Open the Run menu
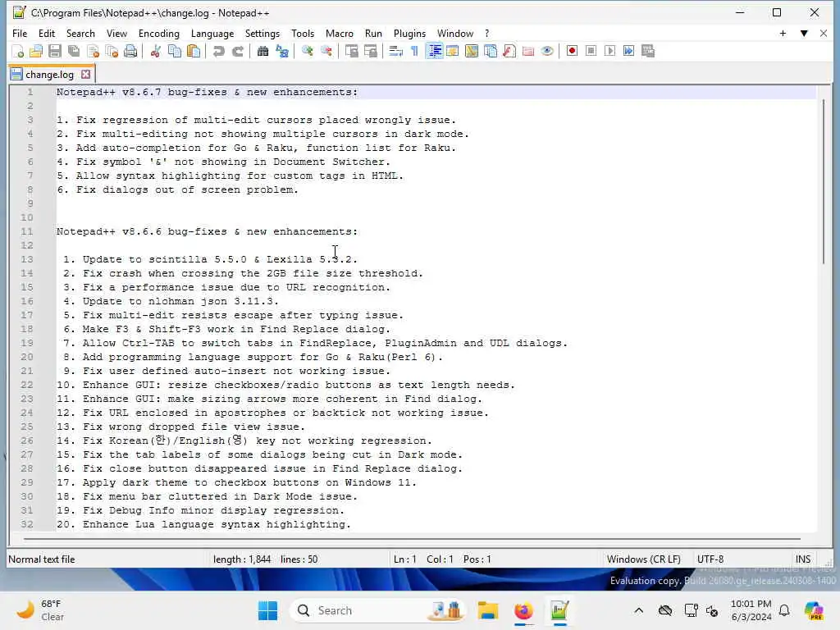Viewport: 840px width, 630px height. click(373, 33)
